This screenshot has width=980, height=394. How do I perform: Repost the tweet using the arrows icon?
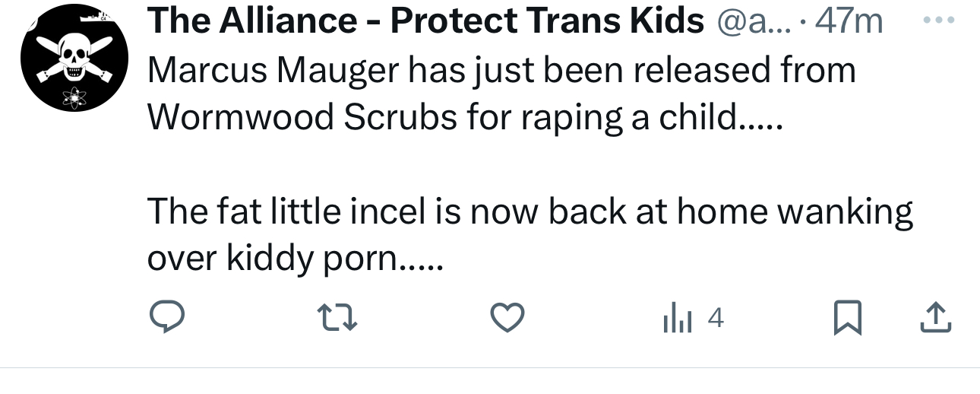pyautogui.click(x=337, y=318)
